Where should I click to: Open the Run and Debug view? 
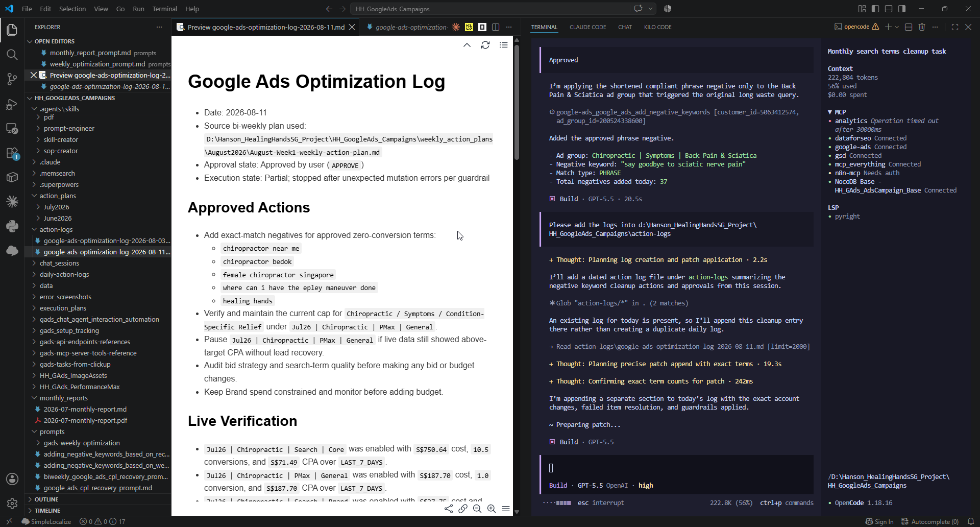(x=12, y=104)
